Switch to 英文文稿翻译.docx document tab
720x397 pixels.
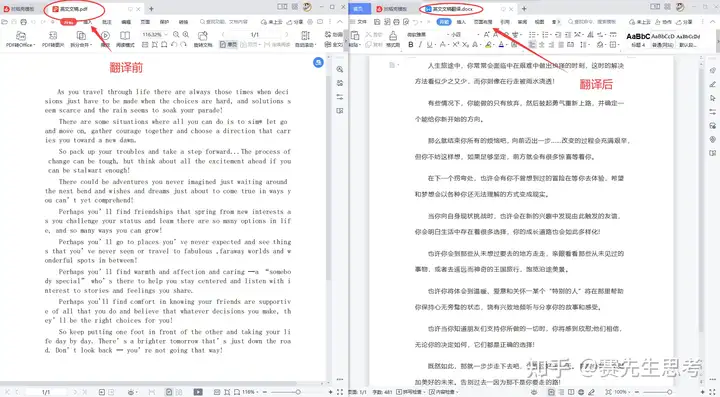pos(451,9)
